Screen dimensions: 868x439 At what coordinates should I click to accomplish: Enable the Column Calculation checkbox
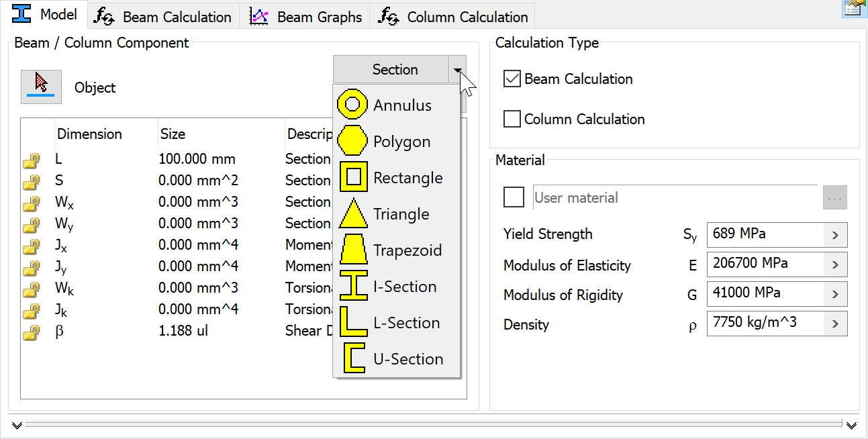tap(512, 119)
